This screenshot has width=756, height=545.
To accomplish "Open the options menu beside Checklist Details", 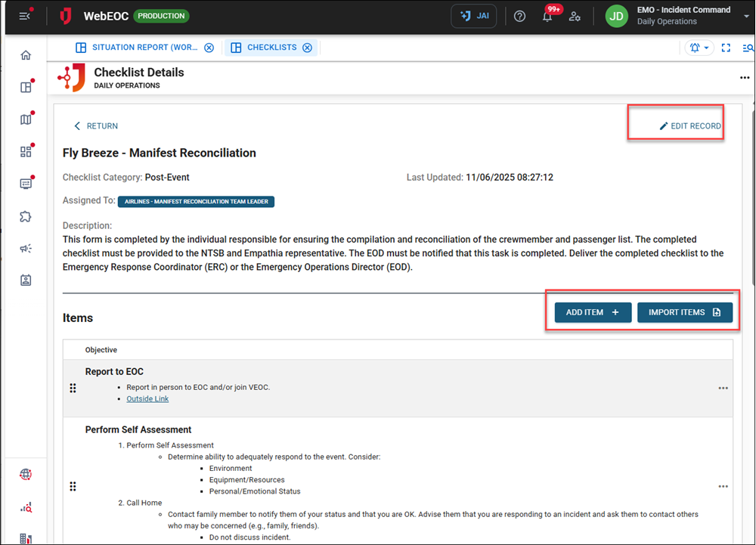I will point(745,77).
